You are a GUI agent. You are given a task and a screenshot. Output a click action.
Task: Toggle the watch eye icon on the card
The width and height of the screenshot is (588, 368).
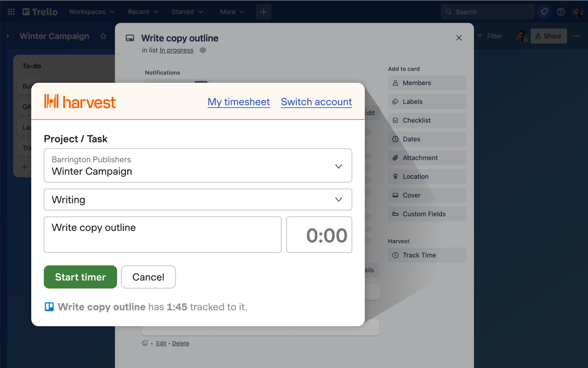203,50
